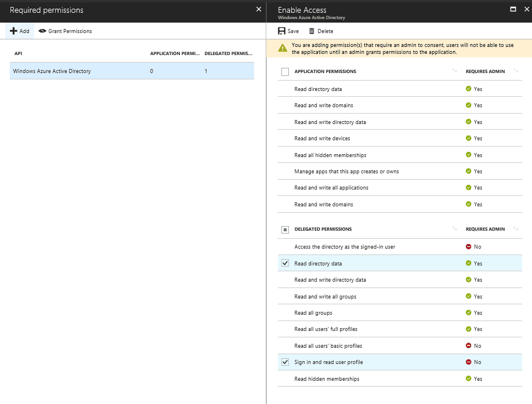This screenshot has width=532, height=404.
Task: Close the Required permissions blade
Action: (x=259, y=9)
